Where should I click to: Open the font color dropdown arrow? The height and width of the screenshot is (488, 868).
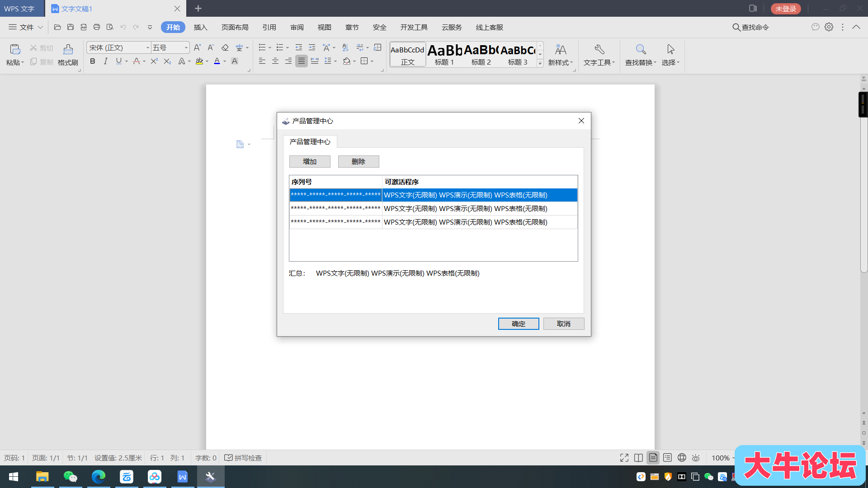coord(225,61)
